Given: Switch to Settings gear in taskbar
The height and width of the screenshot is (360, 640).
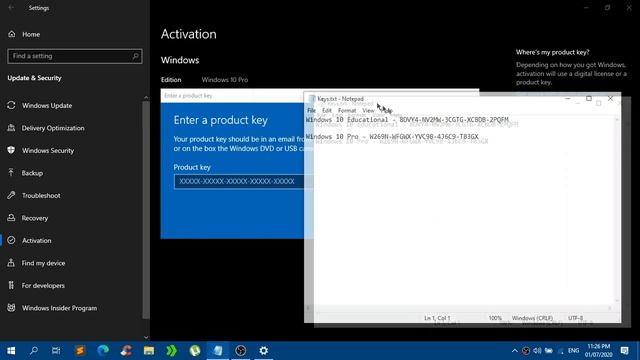Looking at the screenshot, I should pyautogui.click(x=264, y=351).
